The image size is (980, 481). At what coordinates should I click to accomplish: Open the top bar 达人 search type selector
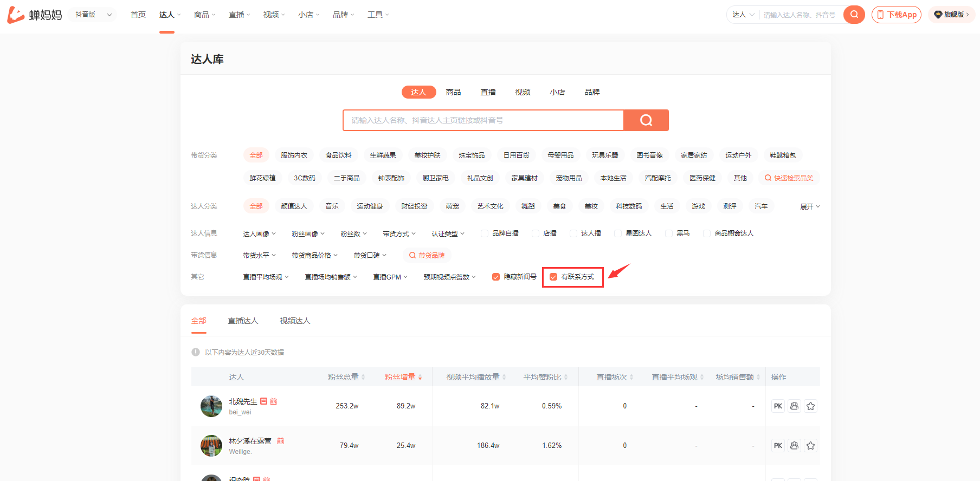tap(743, 15)
